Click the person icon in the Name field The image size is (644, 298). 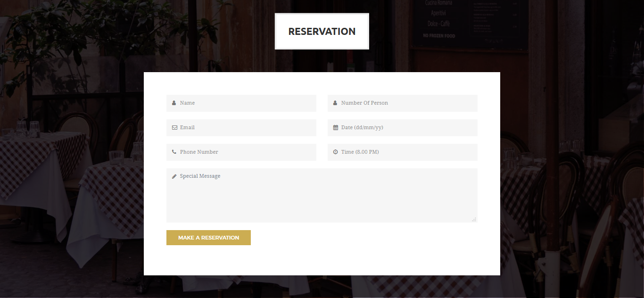(174, 103)
